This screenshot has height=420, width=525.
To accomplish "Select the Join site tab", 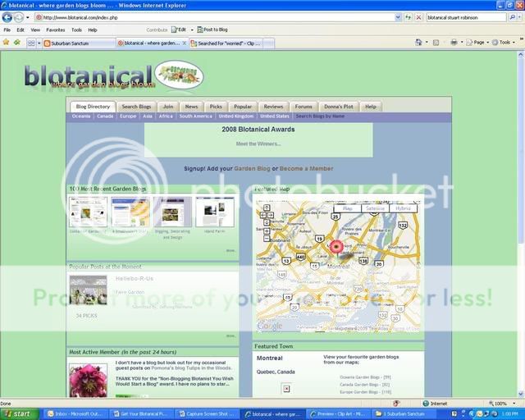I will (x=168, y=107).
